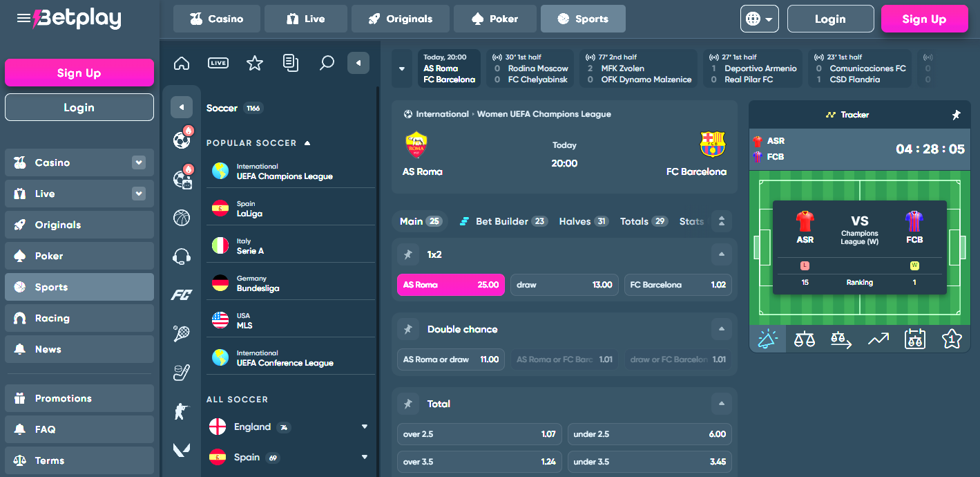
Task: Select the basketball sport icon
Action: point(182,218)
